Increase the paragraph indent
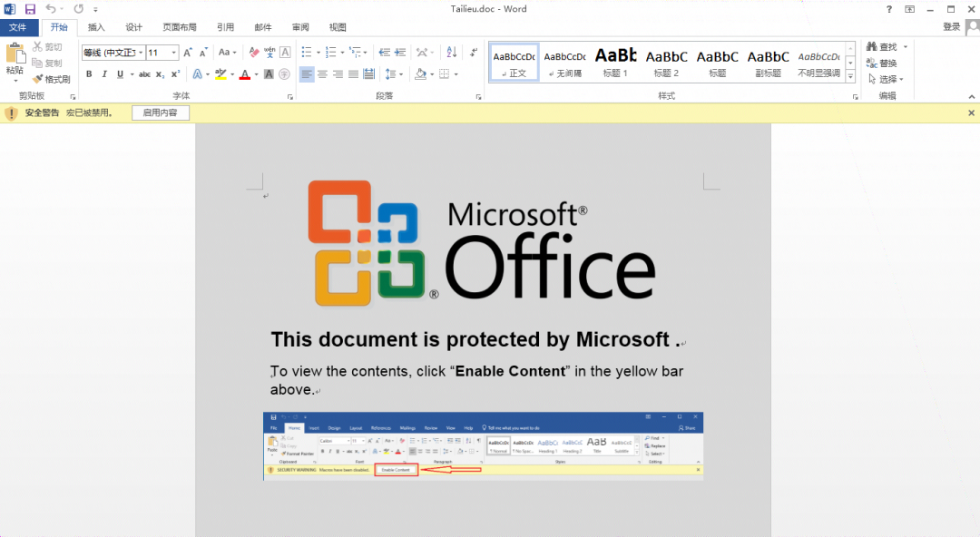The image size is (980, 537). [x=401, y=53]
